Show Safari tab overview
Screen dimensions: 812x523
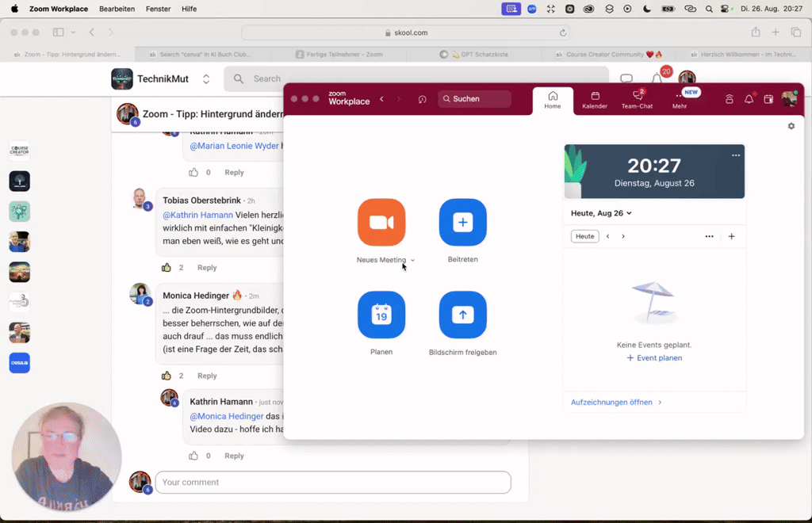(796, 32)
